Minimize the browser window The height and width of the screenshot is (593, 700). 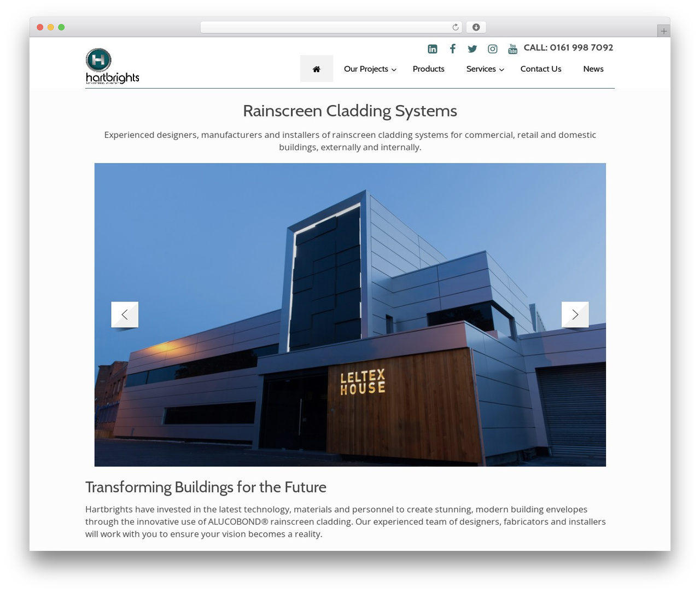[x=51, y=27]
